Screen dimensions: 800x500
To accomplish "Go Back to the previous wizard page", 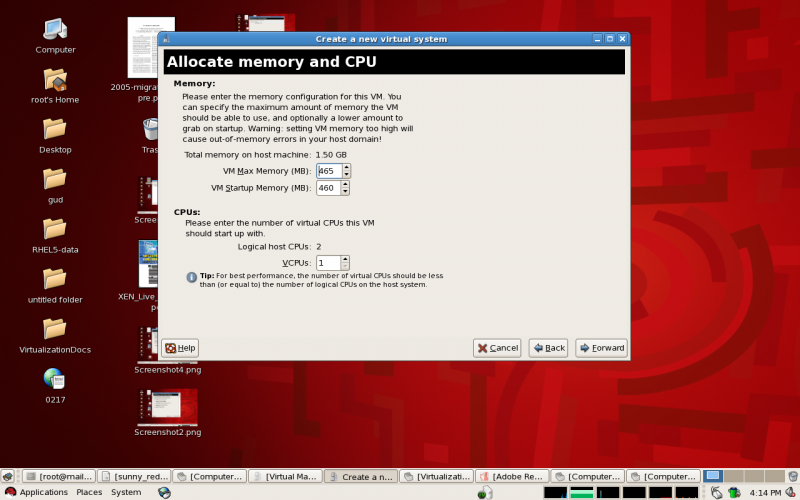I will (548, 348).
